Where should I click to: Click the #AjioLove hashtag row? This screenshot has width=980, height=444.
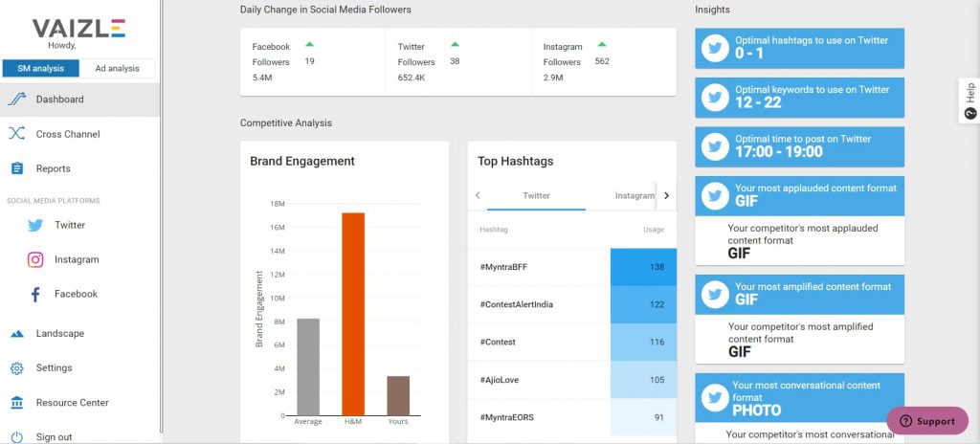pyautogui.click(x=572, y=380)
